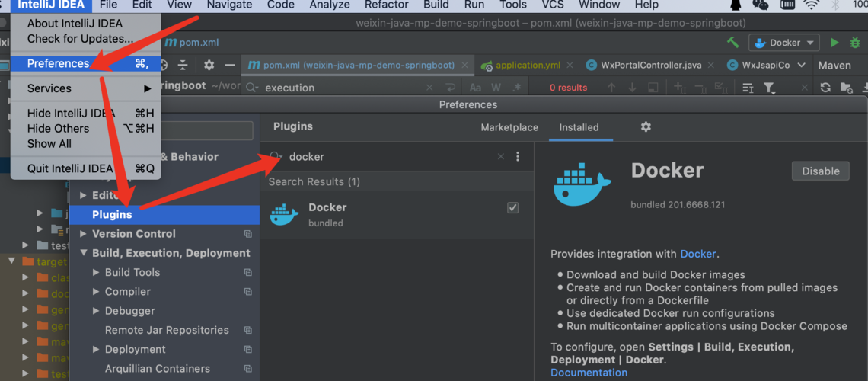This screenshot has height=381, width=868.
Task: Expand the Debugger settings node
Action: point(96,311)
